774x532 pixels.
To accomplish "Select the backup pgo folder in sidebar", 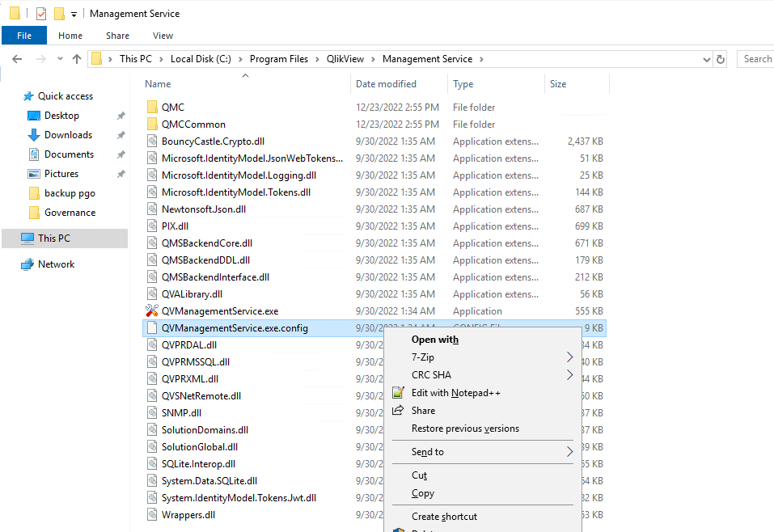I will pyautogui.click(x=70, y=193).
